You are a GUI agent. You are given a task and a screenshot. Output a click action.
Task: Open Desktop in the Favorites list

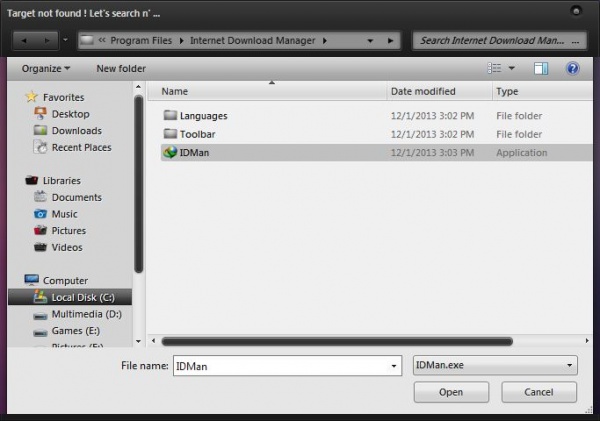tap(70, 114)
